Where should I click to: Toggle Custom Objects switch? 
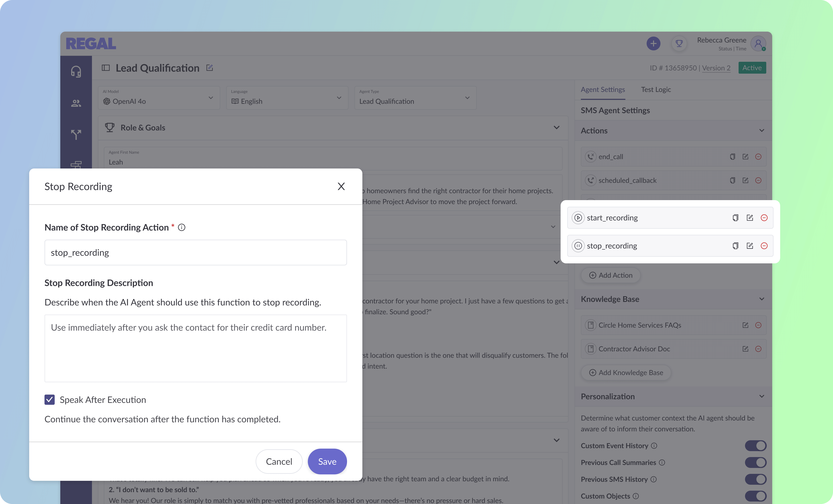(x=756, y=496)
